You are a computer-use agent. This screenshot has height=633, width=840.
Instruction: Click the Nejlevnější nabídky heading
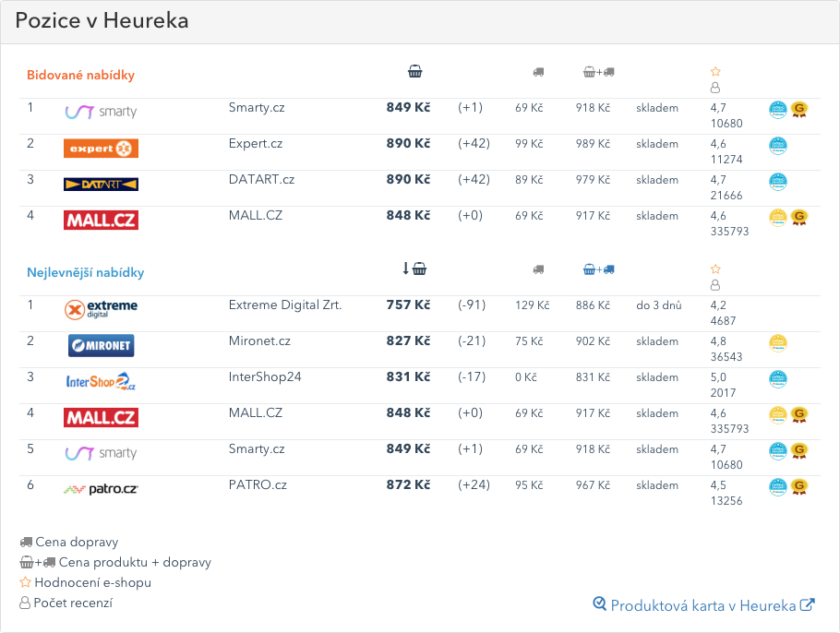click(86, 272)
